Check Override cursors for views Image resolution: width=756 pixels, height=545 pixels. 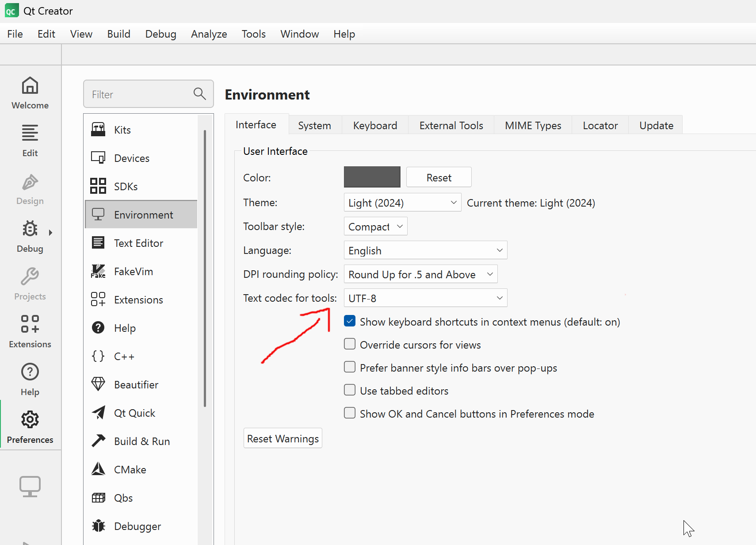(349, 344)
